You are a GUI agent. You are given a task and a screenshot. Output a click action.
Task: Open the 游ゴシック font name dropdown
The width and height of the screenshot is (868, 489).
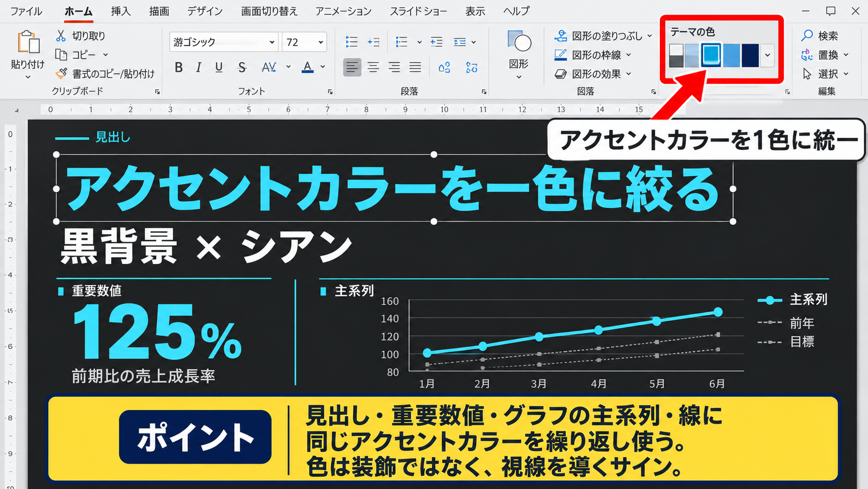click(272, 42)
